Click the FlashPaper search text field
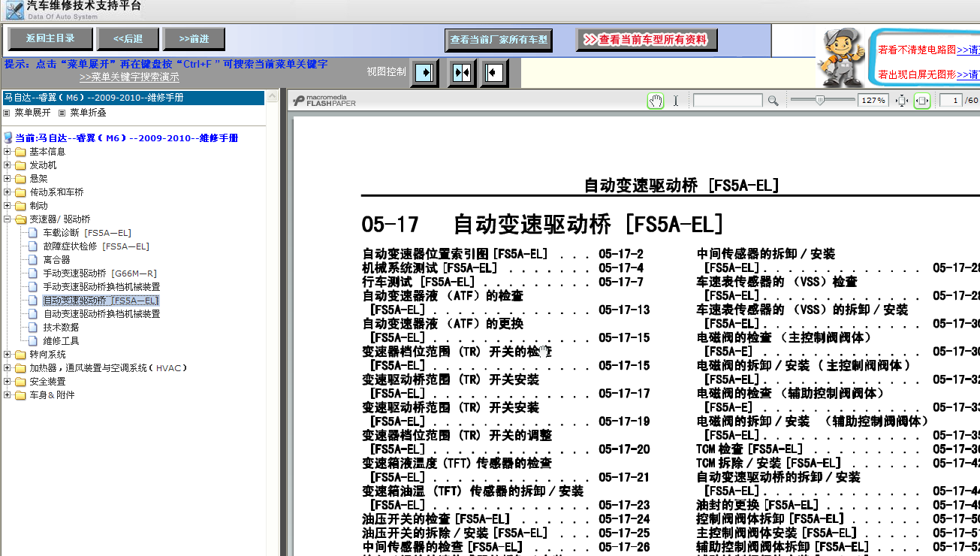Screen dimensions: 980x556 point(728,101)
